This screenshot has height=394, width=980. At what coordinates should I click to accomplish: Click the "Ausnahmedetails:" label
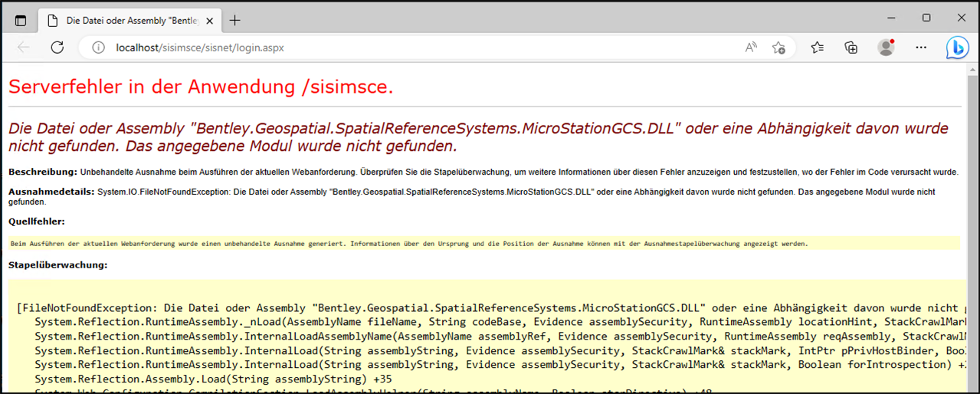[x=51, y=191]
